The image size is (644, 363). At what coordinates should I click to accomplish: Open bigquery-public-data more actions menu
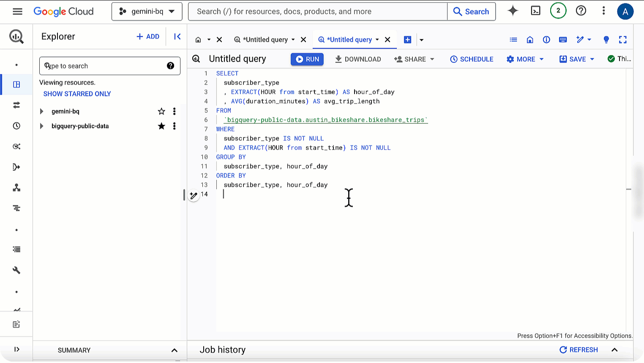(x=174, y=126)
